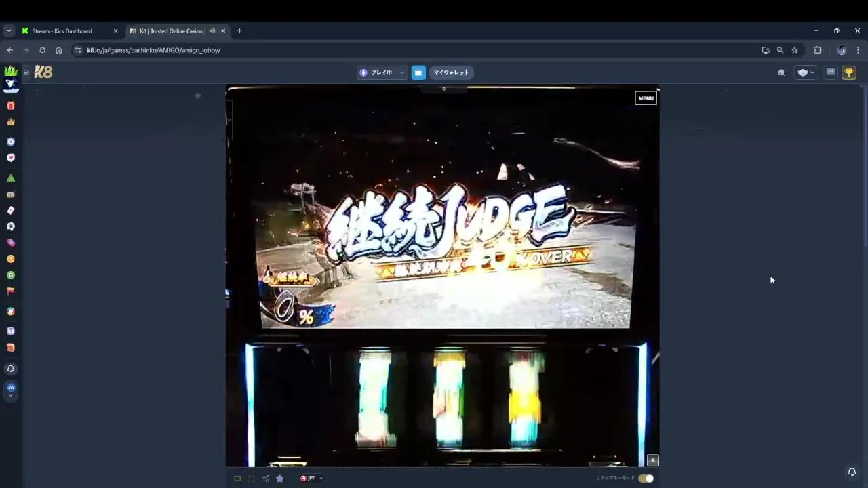Viewport: 868px width, 488px height.
Task: Open マイウォレット button
Action: click(451, 73)
